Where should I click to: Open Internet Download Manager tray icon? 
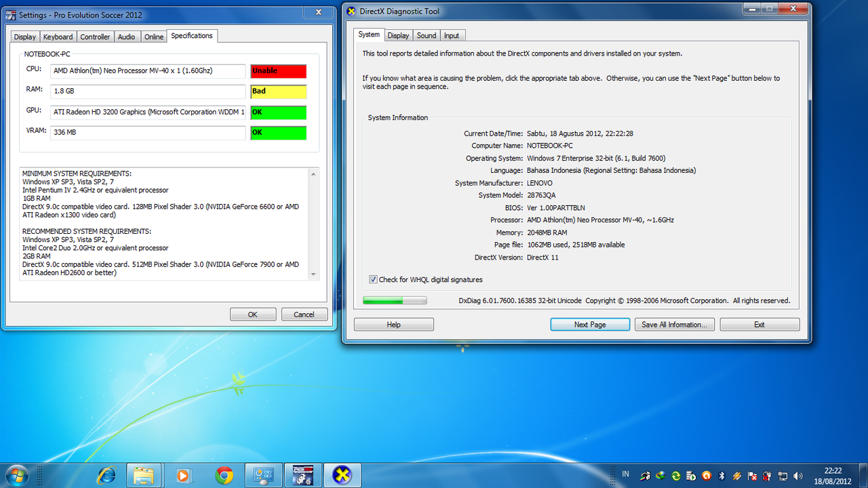[x=661, y=476]
